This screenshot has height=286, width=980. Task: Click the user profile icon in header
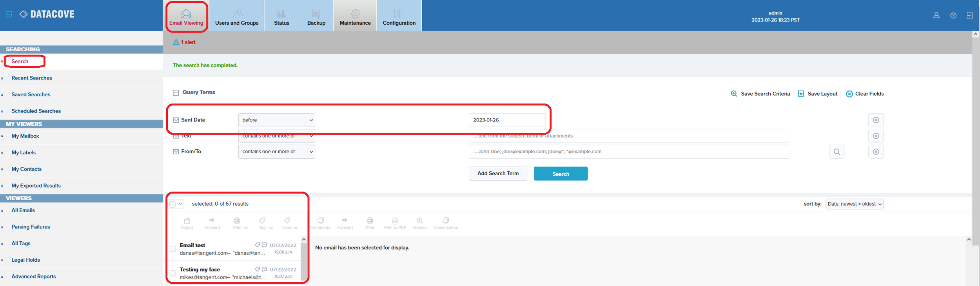(936, 15)
